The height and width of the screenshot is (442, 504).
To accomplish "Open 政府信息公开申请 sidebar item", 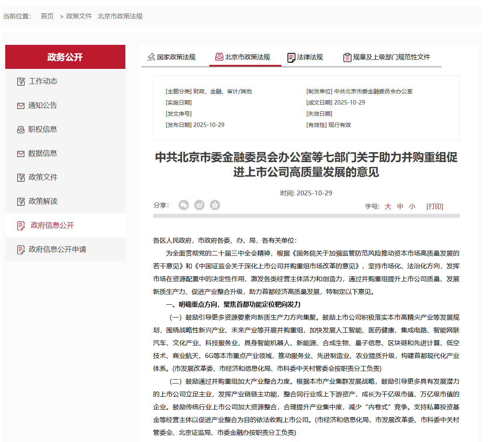I will pos(65,249).
